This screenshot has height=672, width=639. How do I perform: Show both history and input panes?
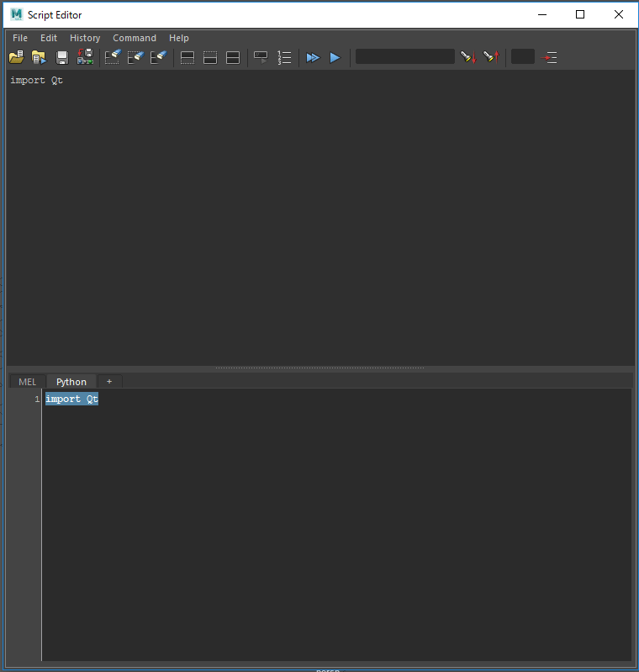[233, 57]
